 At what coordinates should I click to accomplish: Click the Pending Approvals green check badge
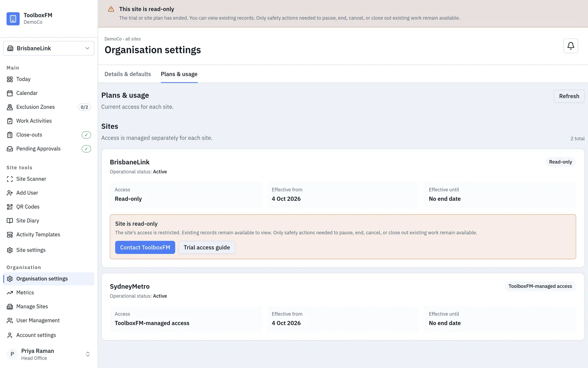86,149
